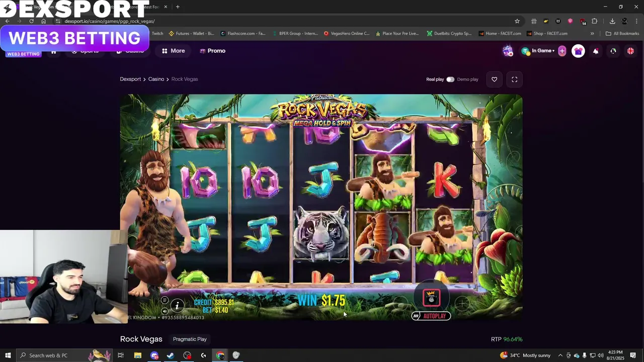This screenshot has width=644, height=362.
Task: Open the notifications bell icon
Action: tap(596, 51)
